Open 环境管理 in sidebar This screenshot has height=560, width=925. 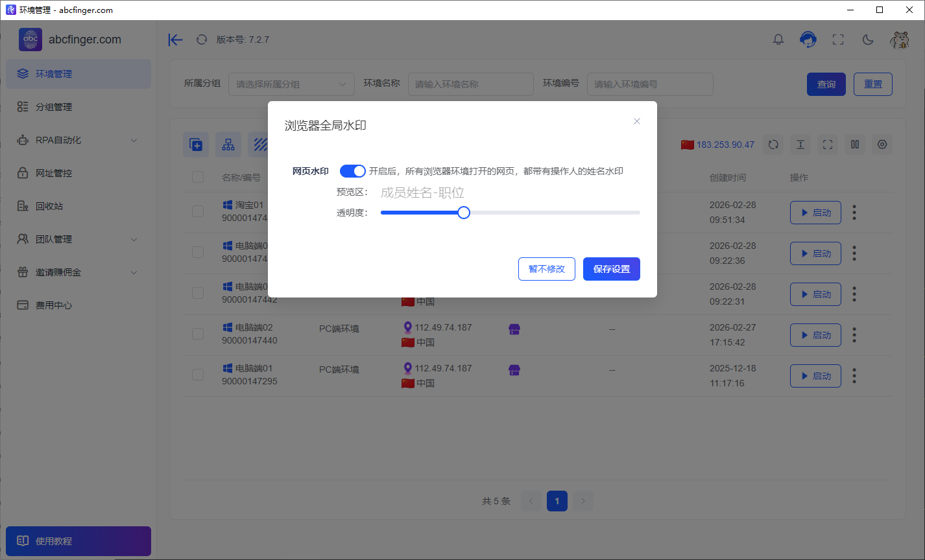pyautogui.click(x=78, y=74)
